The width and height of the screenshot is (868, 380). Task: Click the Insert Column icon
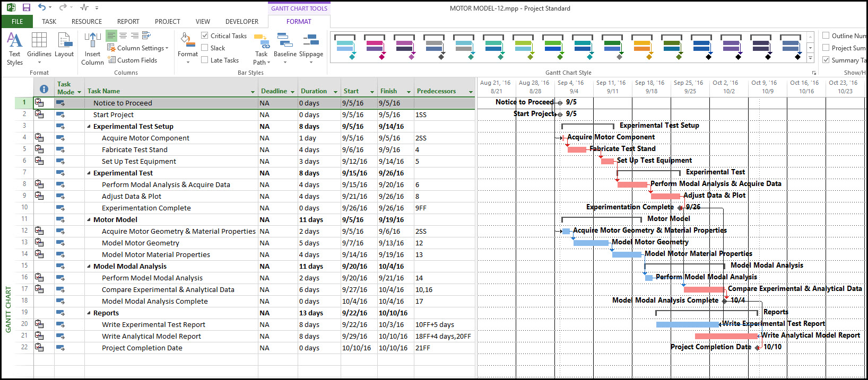pos(93,49)
